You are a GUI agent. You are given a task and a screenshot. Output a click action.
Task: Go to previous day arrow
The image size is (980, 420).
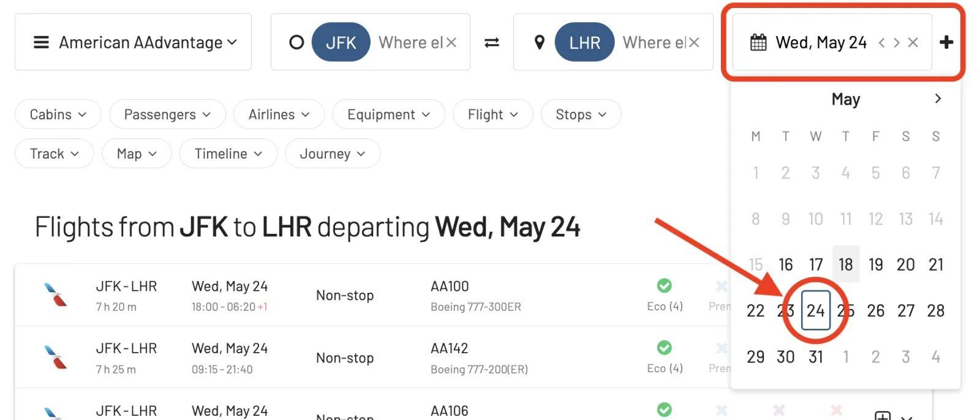tap(881, 42)
